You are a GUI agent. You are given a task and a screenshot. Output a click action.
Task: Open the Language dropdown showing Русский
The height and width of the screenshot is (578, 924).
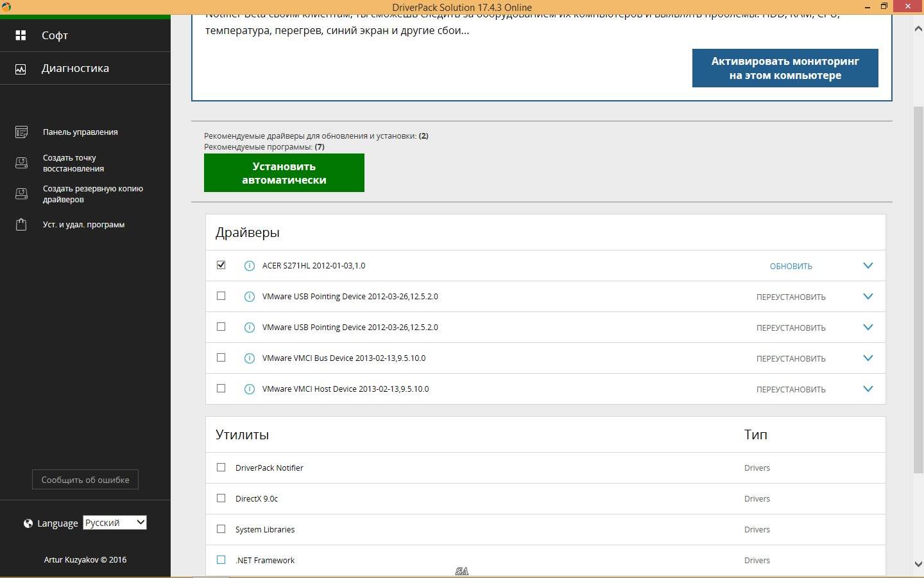tap(115, 523)
